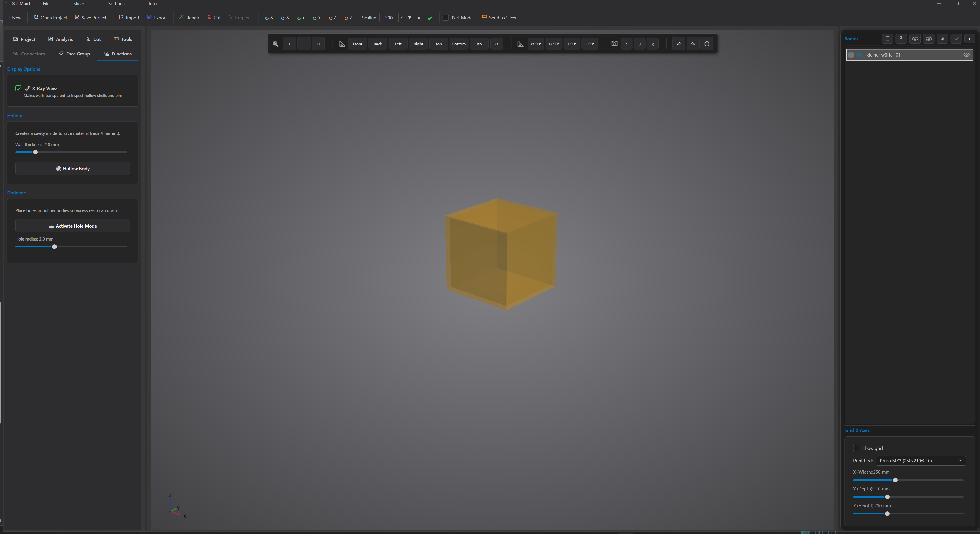980x534 pixels.
Task: Increase scaling with the up arrow
Action: (x=419, y=18)
